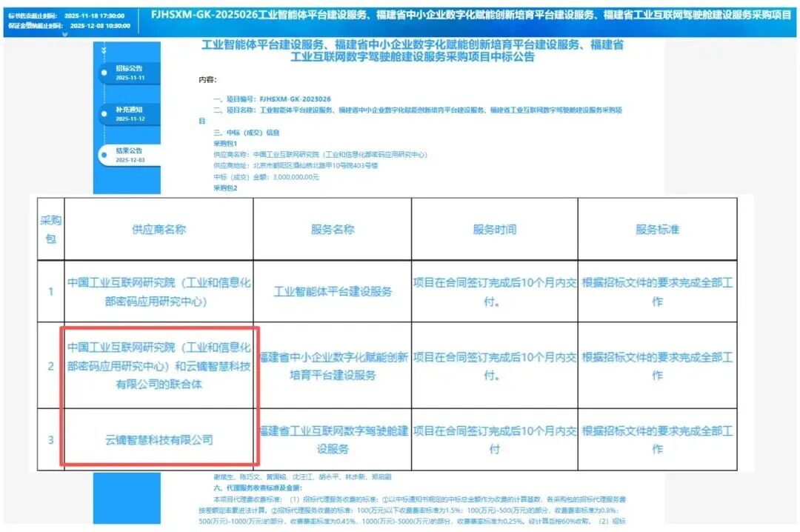Click the 采购包1 line in content
The width and height of the screenshot is (800, 532).
coord(225,144)
